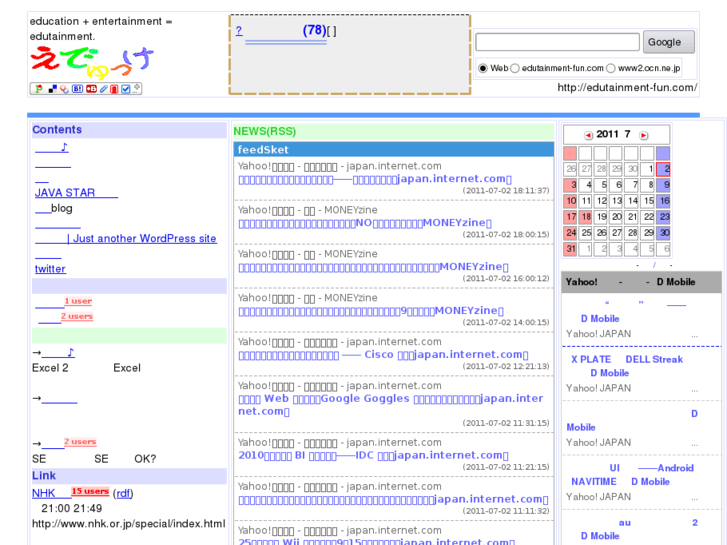Click the nhk.or.jp/special/index.html URL text

click(x=128, y=524)
